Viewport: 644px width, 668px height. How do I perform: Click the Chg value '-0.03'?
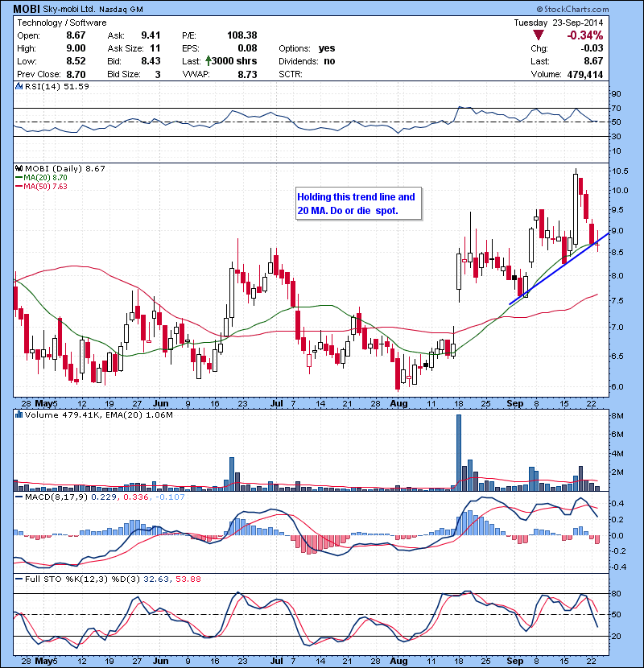(592, 48)
